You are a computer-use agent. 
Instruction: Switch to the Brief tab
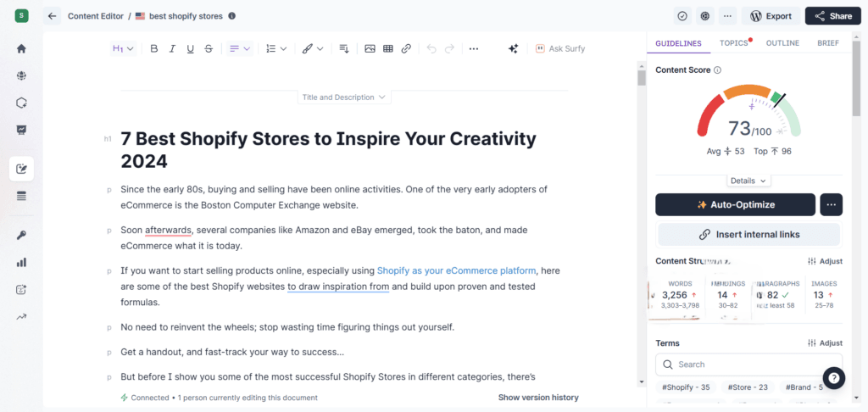pyautogui.click(x=827, y=43)
